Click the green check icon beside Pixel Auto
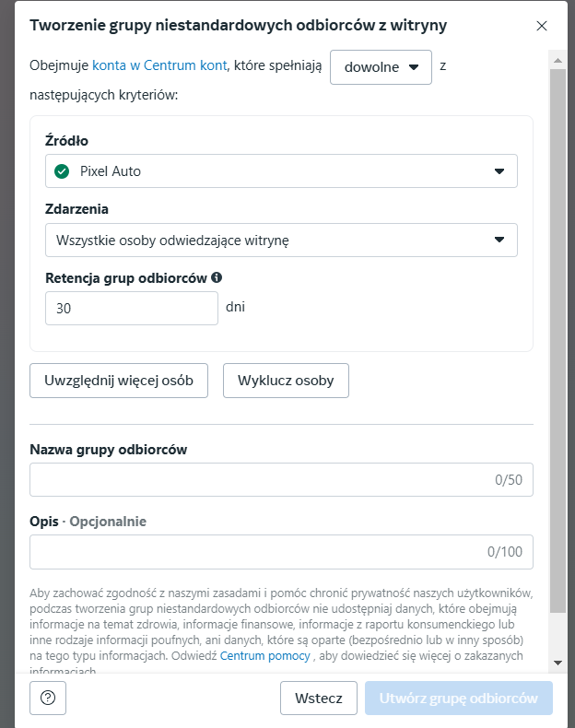This screenshot has width=575, height=728. click(x=63, y=171)
